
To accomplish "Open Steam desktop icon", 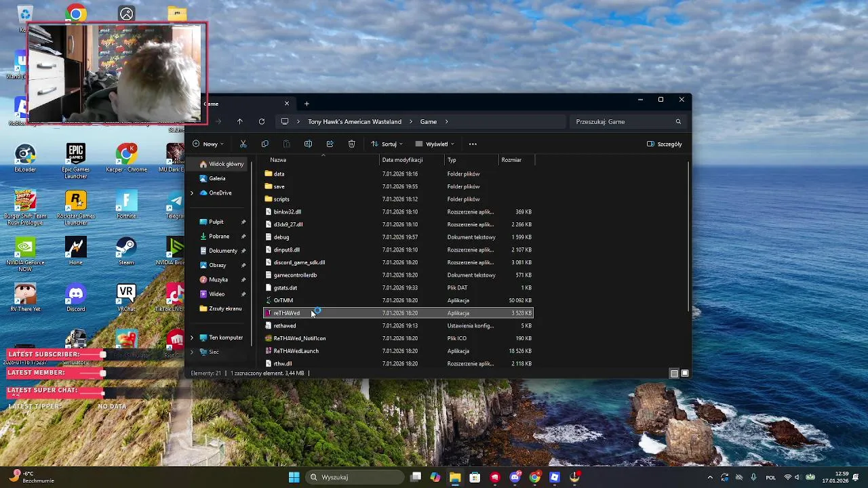I will coord(126,251).
